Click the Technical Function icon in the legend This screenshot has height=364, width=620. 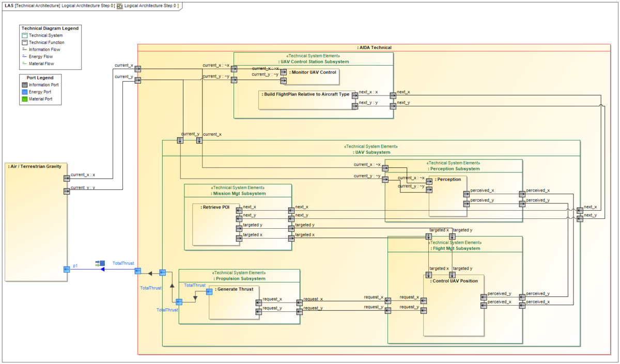tap(24, 42)
